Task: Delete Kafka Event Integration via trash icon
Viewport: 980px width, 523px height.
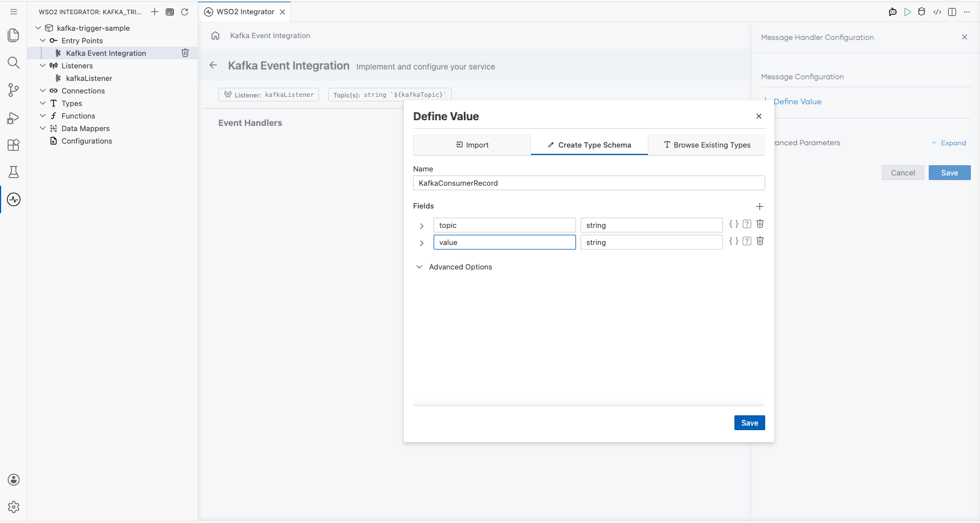Action: [185, 53]
